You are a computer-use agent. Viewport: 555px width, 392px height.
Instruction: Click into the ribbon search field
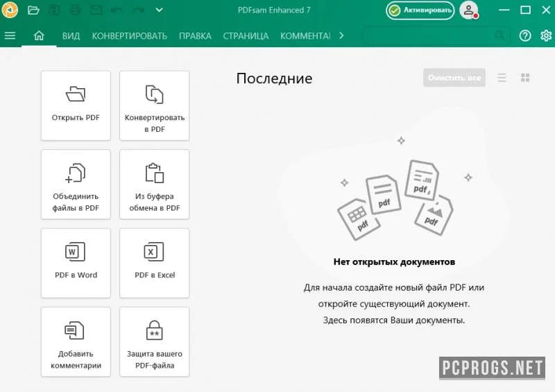(436, 35)
